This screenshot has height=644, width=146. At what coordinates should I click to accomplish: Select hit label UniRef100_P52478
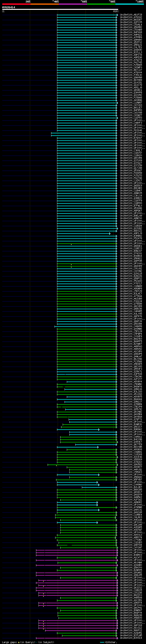(131, 238)
